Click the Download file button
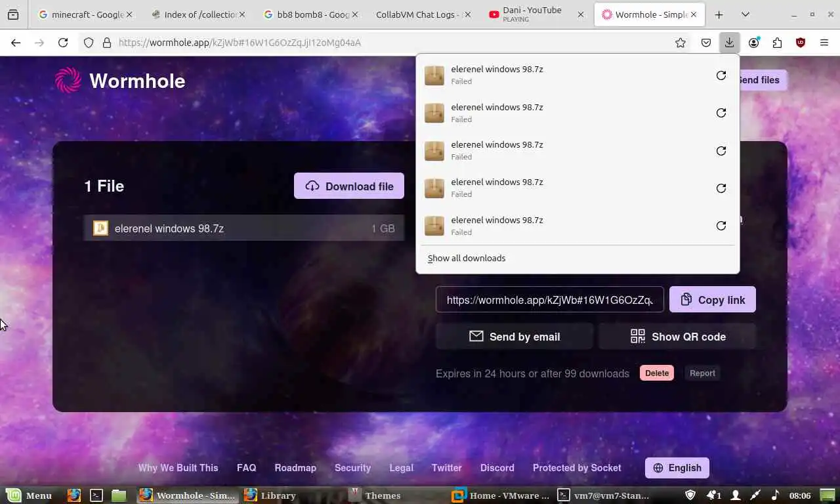Viewport: 840px width, 504px height. tap(349, 186)
